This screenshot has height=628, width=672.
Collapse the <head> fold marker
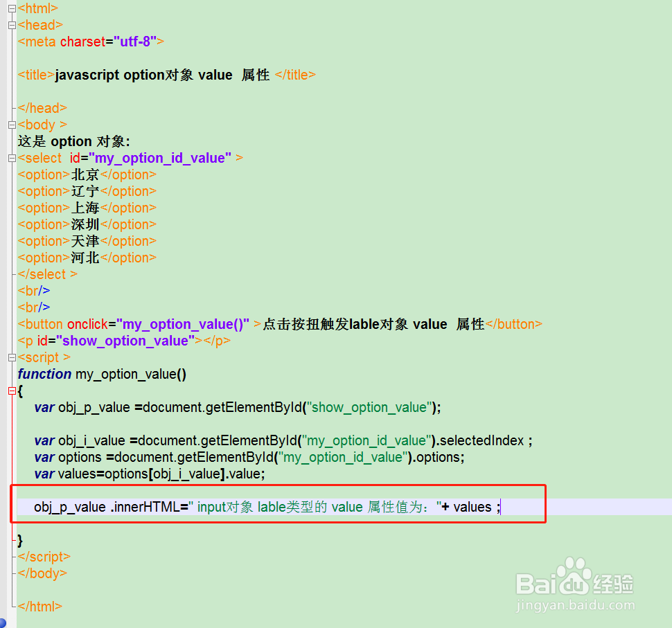tap(12, 26)
